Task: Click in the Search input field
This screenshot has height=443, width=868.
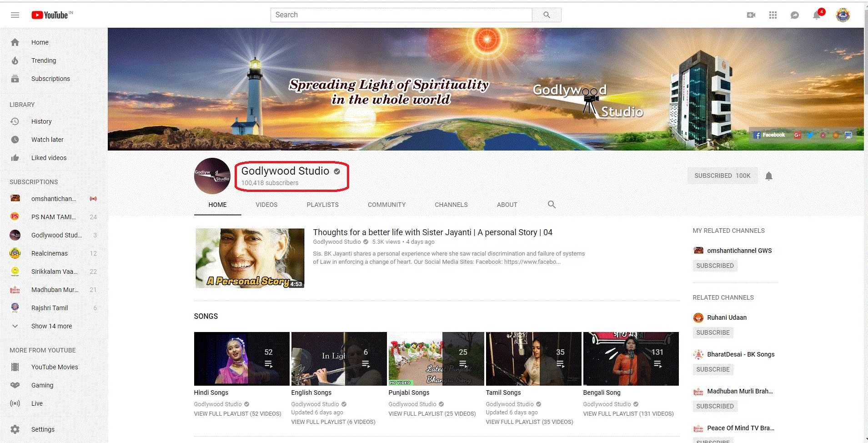Action: tap(401, 15)
